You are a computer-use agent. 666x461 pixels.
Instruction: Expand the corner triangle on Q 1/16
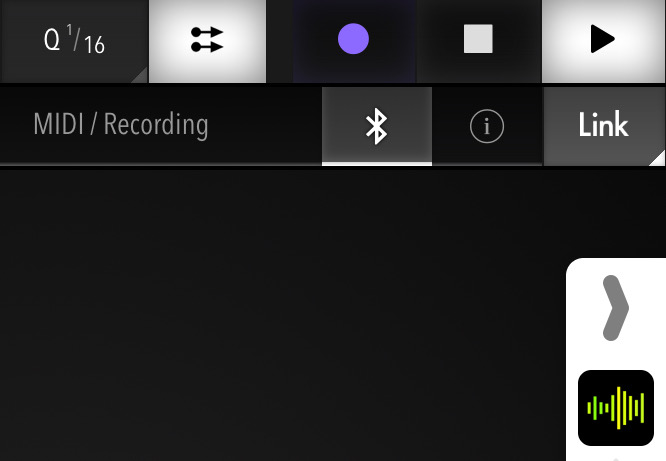point(141,76)
